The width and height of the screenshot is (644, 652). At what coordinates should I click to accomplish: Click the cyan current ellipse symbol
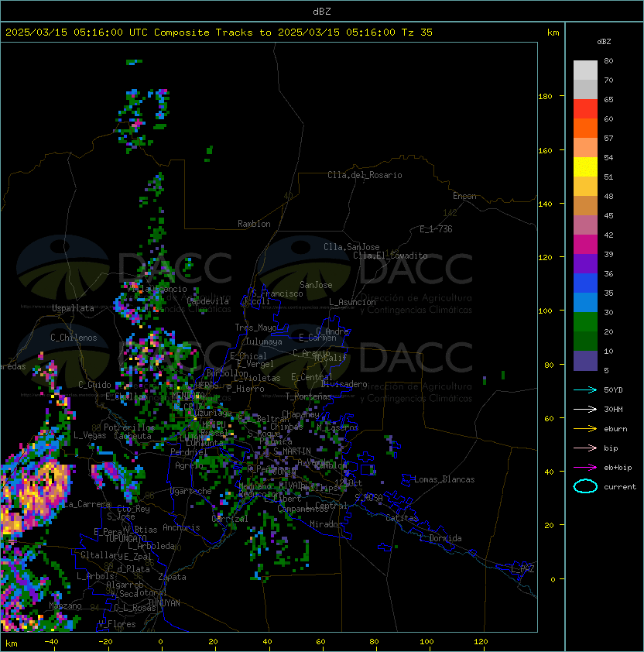pyautogui.click(x=585, y=486)
